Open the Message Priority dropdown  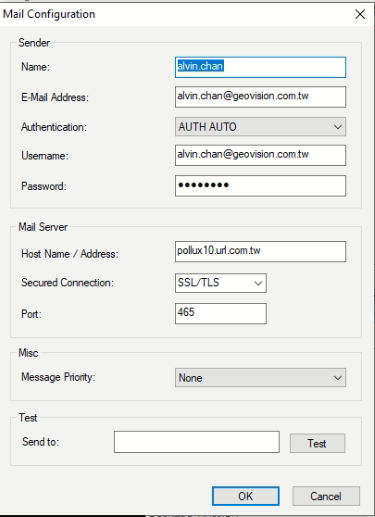260,378
